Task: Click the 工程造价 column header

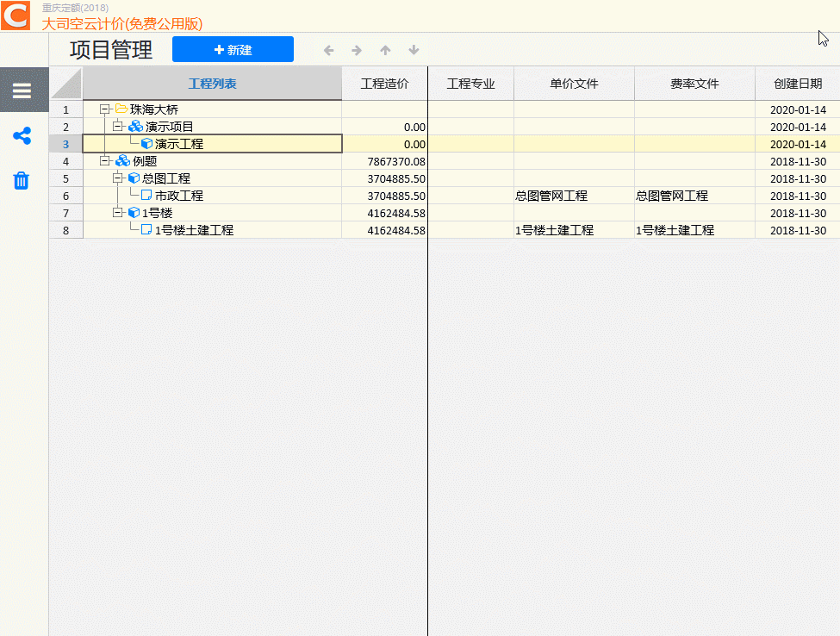Action: pos(384,84)
